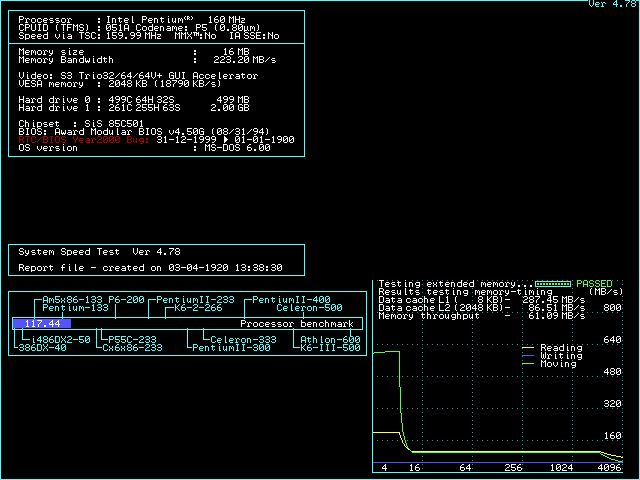640x480 pixels.
Task: Click the 'K6-III-500' reference marker
Action: click(330, 348)
